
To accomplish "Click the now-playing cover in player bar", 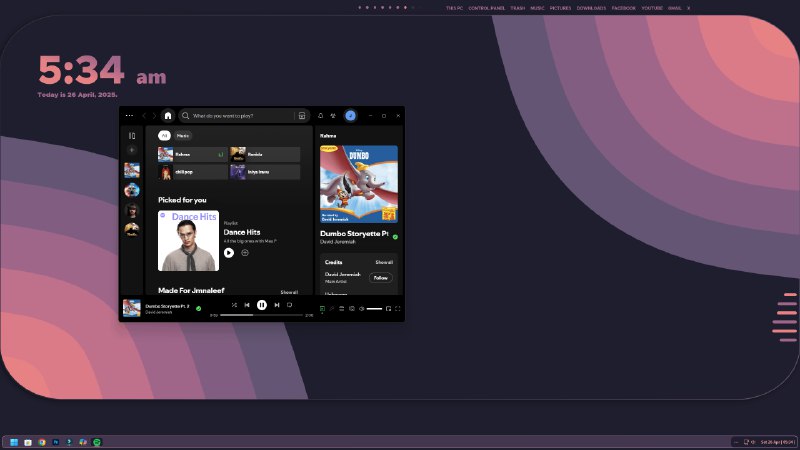I will [x=132, y=308].
